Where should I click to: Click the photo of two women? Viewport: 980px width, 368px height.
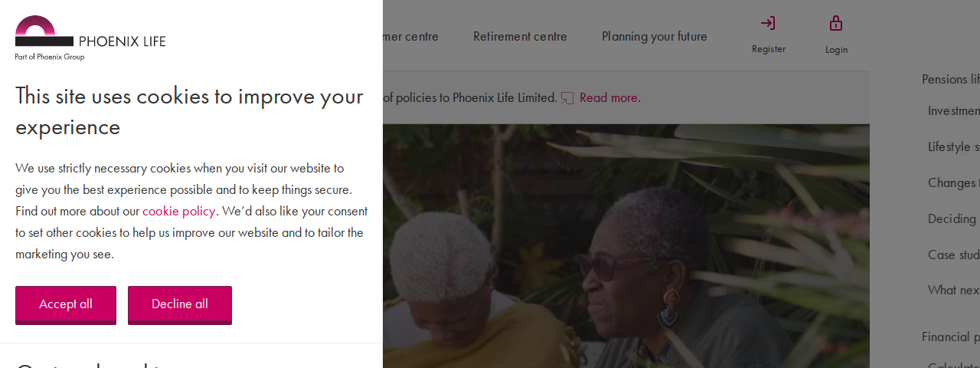click(x=626, y=246)
